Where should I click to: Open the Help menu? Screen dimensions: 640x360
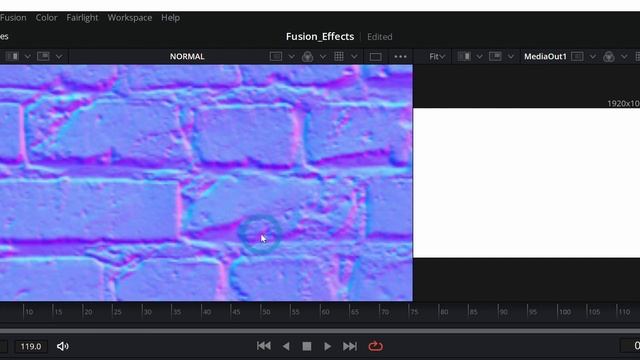click(171, 18)
